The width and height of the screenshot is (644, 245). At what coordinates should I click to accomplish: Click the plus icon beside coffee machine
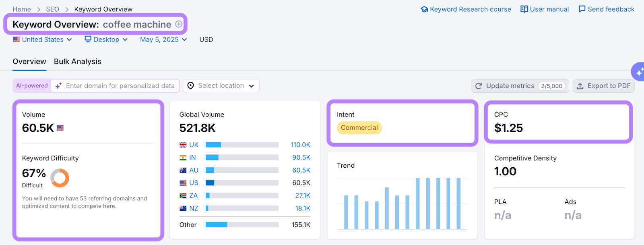(179, 24)
